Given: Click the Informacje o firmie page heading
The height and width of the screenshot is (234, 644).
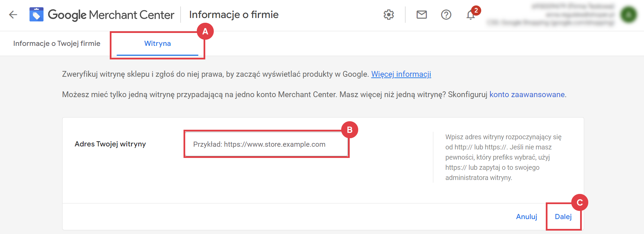Looking at the screenshot, I should pos(234,15).
